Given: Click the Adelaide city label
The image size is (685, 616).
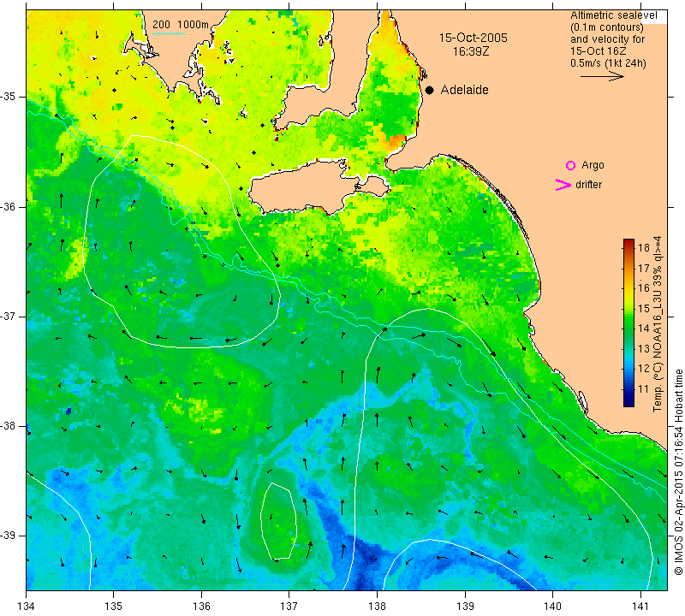Looking at the screenshot, I should 464,90.
